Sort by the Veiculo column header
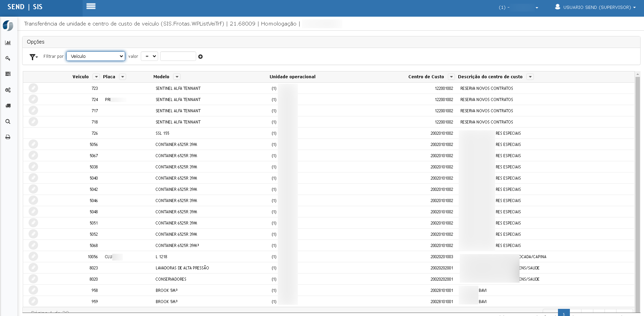 click(x=81, y=77)
